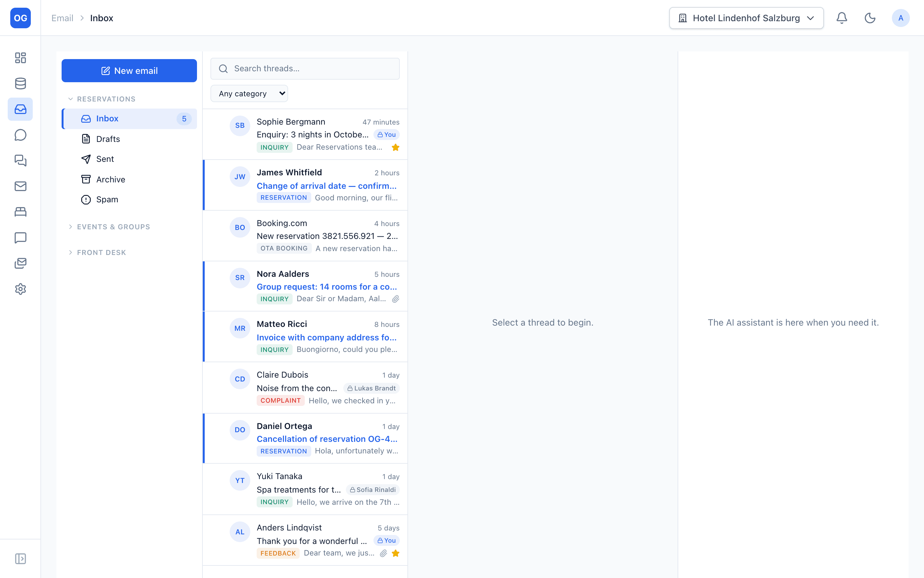
Task: Click attachment icon on Anders Lindqvist thread
Action: click(x=383, y=553)
